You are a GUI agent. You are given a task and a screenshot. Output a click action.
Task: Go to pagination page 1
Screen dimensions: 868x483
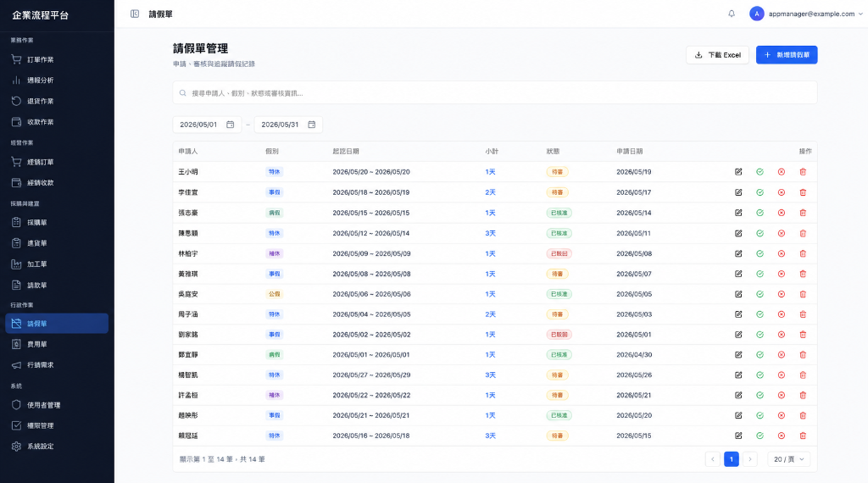click(732, 459)
